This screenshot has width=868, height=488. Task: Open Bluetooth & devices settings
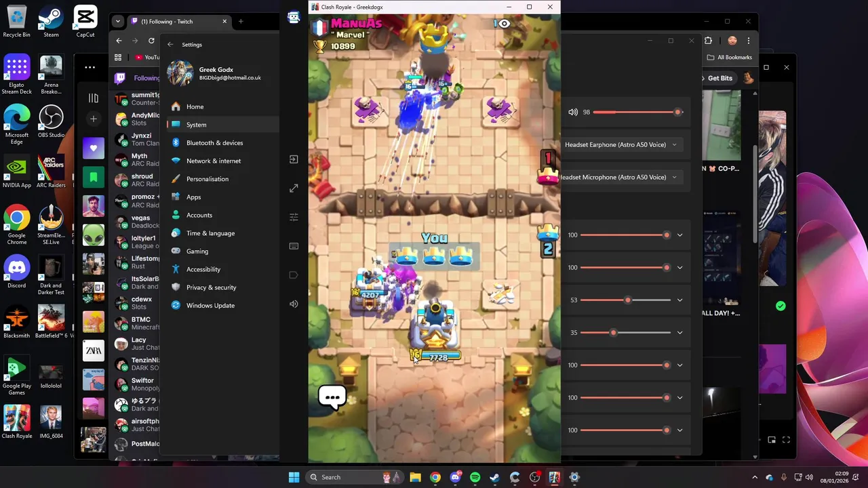click(x=222, y=143)
